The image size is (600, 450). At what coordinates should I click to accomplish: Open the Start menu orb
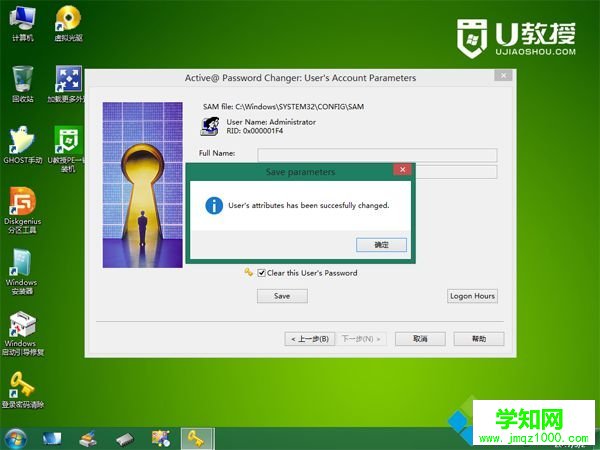point(16,439)
